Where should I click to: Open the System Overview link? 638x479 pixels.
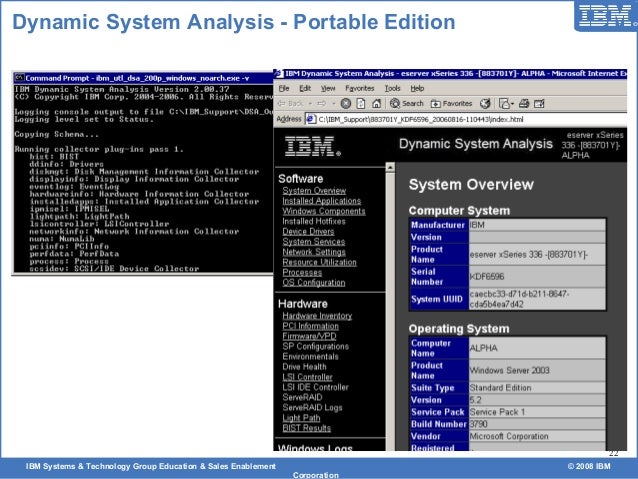click(314, 190)
